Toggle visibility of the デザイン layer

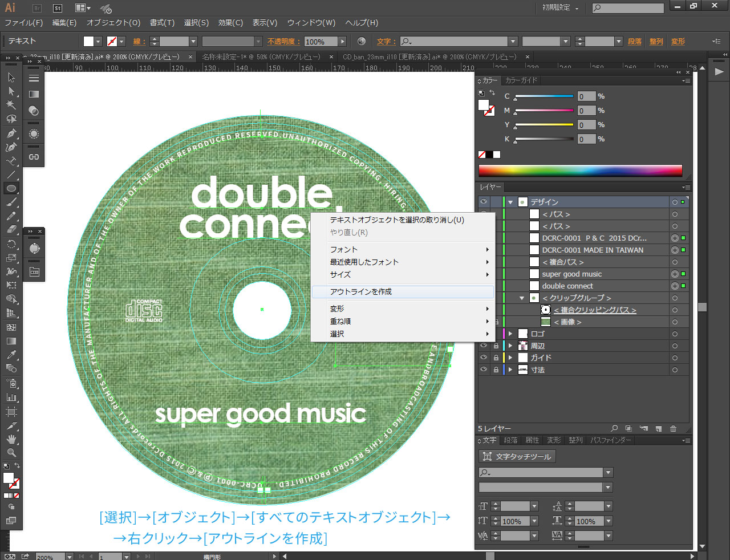coord(484,202)
